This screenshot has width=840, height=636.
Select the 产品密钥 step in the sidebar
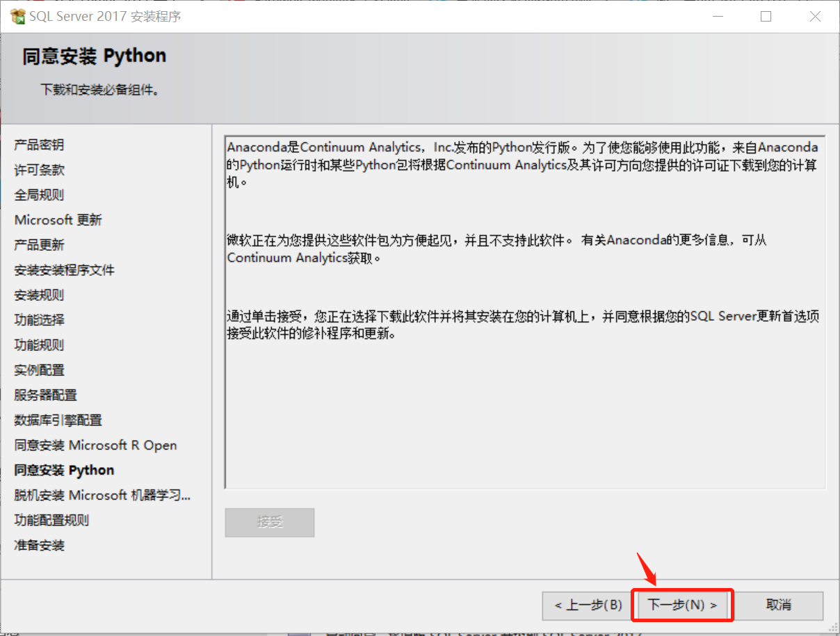pos(39,145)
